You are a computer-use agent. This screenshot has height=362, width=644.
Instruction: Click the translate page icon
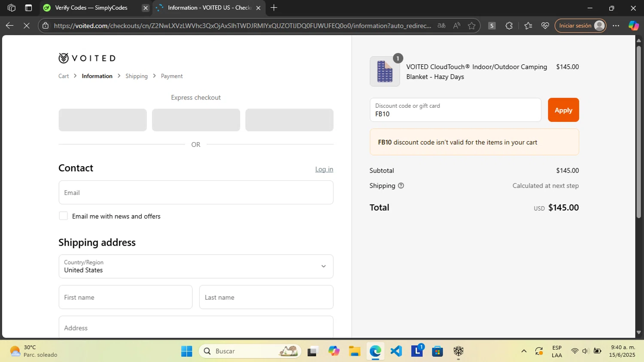click(441, 26)
